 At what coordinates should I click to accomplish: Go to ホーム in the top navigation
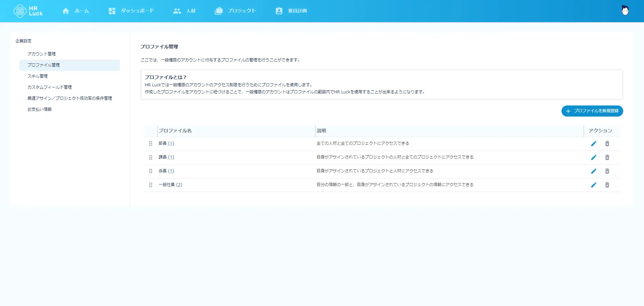coord(82,11)
